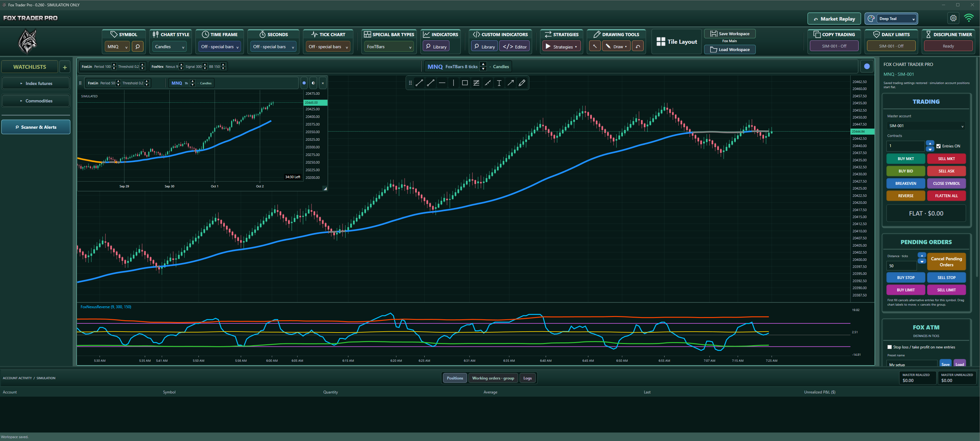Viewport: 980px width, 441px height.
Task: Add a new watchlist with plus icon
Action: point(65,67)
